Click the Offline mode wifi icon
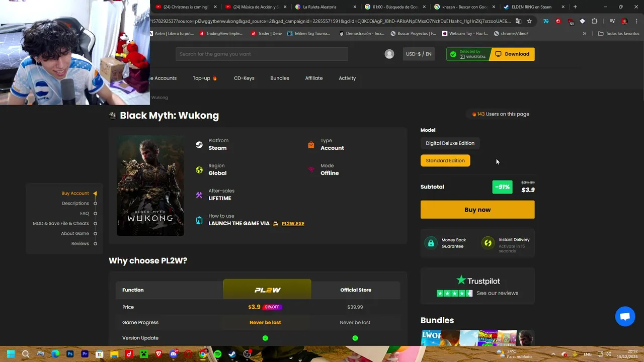 point(311,169)
